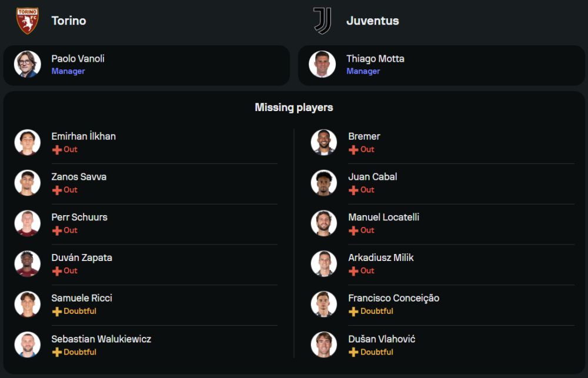Screen dimensions: 588x378
Task: Open the Juventus team name link
Action: pos(373,21)
